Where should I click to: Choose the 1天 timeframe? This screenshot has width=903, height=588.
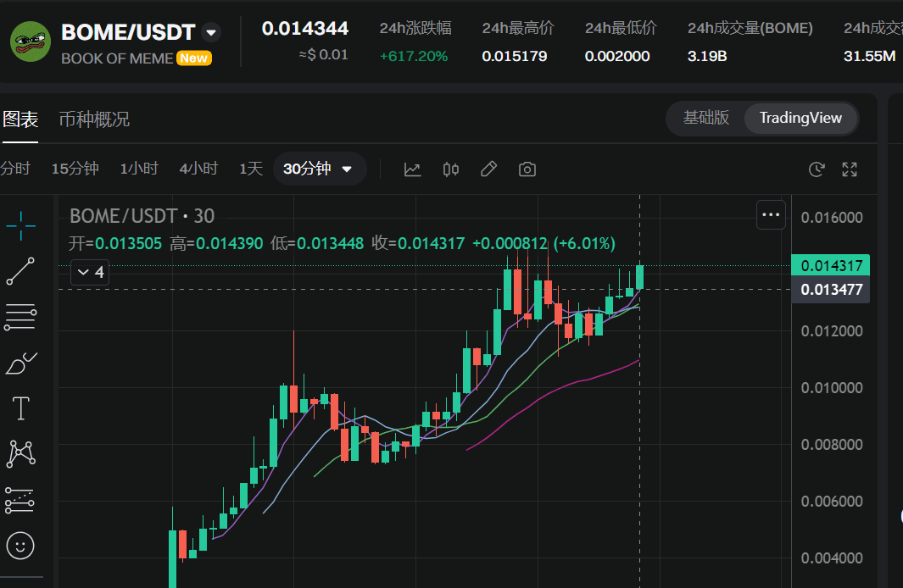pos(251,169)
